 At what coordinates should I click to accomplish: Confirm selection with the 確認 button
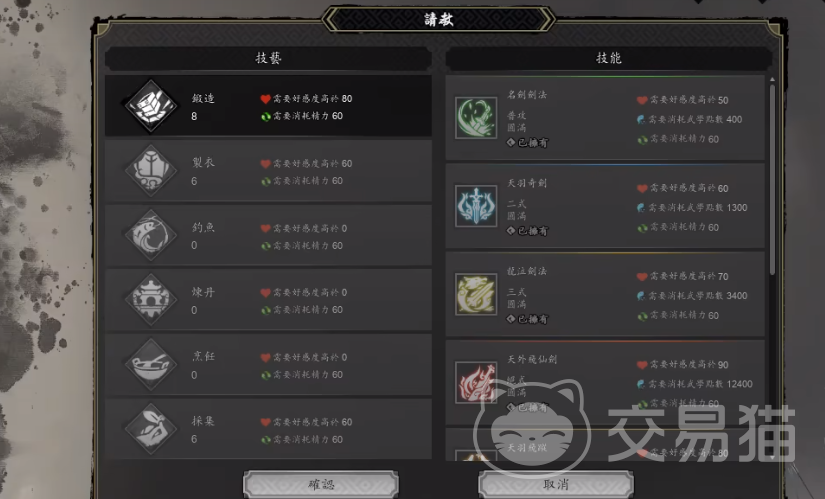click(x=320, y=484)
